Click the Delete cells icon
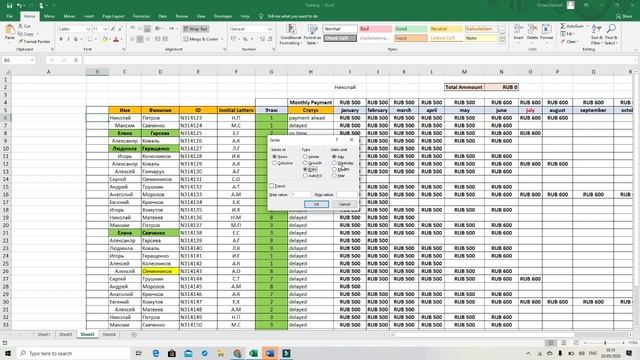 (532, 29)
